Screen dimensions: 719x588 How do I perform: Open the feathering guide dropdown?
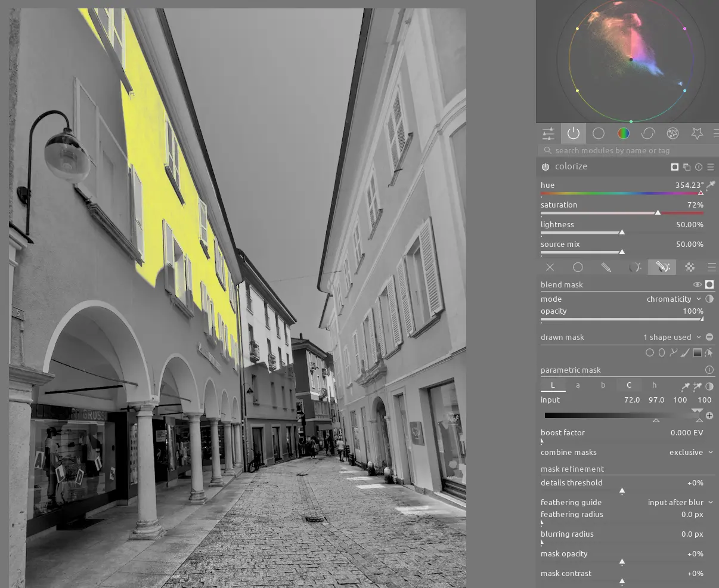click(680, 503)
